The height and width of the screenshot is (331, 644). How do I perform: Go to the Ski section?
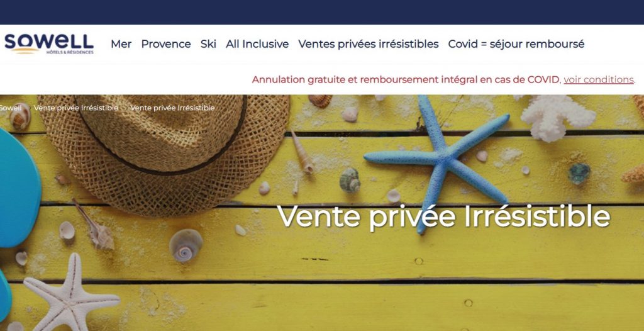coord(208,44)
